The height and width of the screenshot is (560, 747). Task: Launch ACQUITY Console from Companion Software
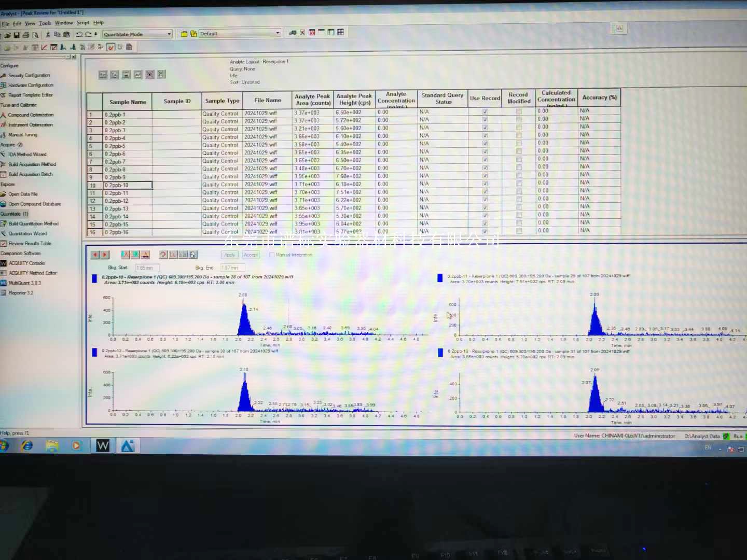coord(26,263)
